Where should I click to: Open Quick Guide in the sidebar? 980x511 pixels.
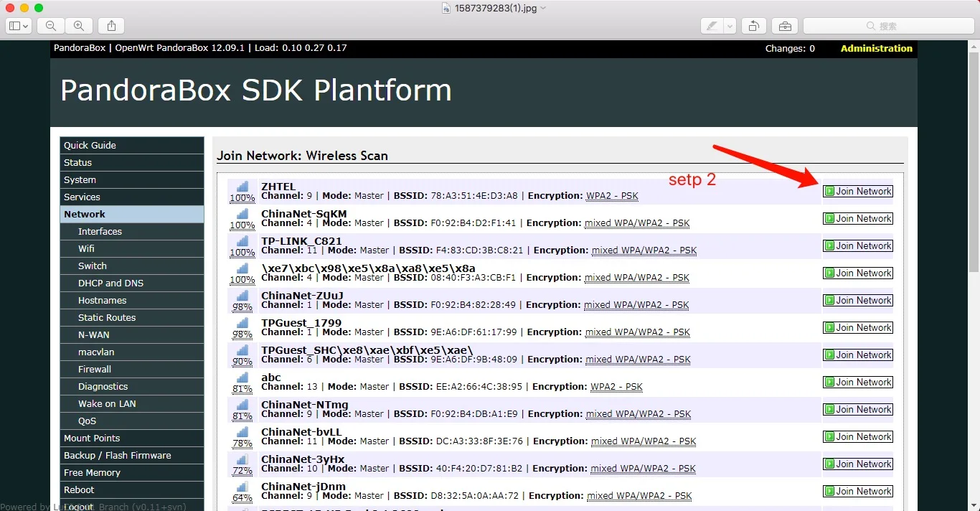pos(132,145)
